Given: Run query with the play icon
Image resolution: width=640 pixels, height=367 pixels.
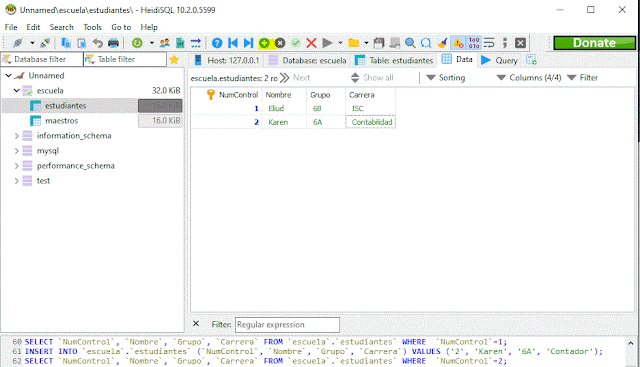Looking at the screenshot, I should click(327, 43).
